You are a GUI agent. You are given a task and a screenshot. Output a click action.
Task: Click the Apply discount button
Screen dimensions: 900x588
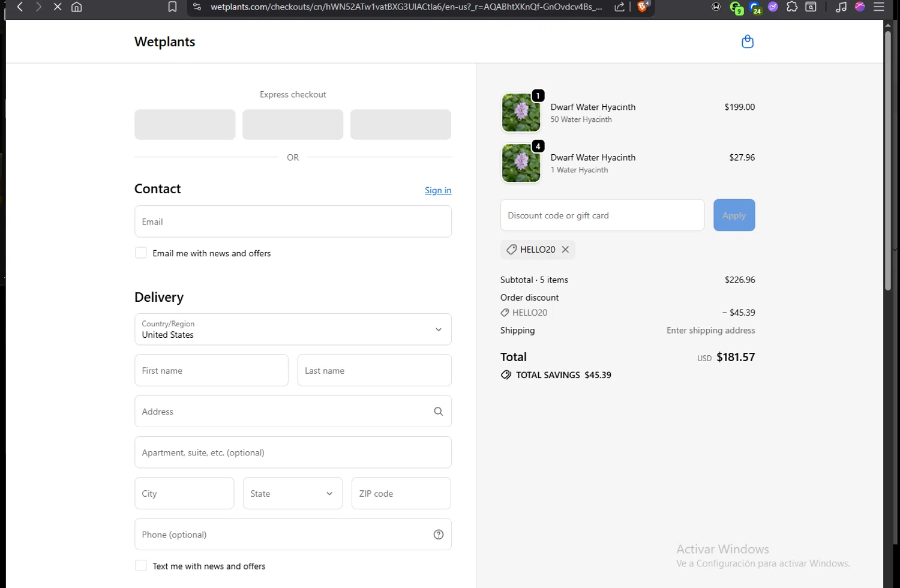(734, 215)
